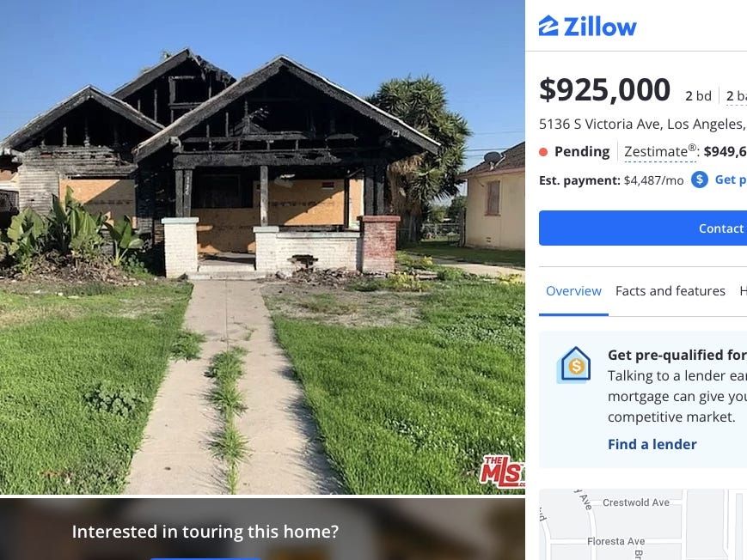This screenshot has height=560, width=747.
Task: Click the house pre-qualification icon
Action: click(x=575, y=365)
